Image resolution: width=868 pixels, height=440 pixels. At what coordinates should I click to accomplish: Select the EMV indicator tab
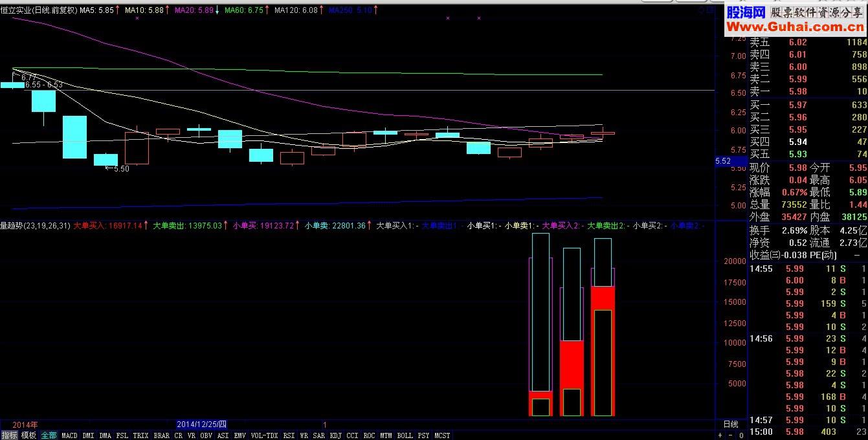(240, 435)
